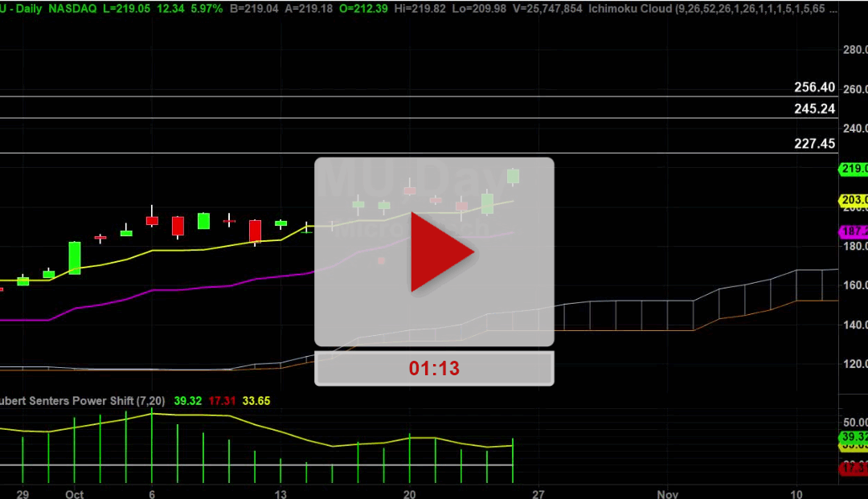Select Oct on the date axis

coord(73,494)
